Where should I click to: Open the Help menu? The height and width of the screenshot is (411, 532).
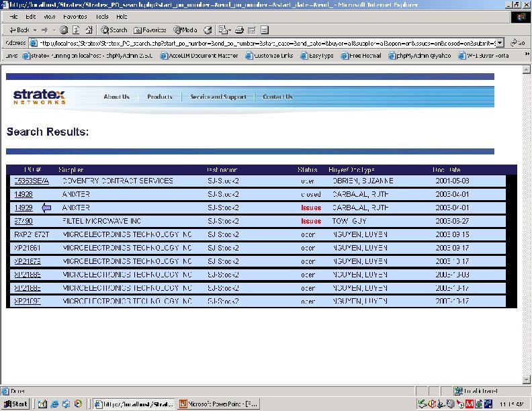click(122, 17)
